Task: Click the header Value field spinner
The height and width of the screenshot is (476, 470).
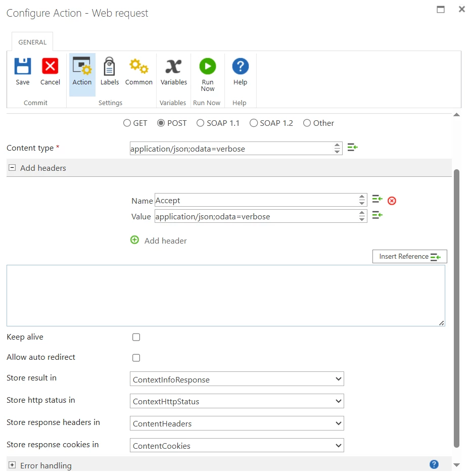Action: [362, 216]
